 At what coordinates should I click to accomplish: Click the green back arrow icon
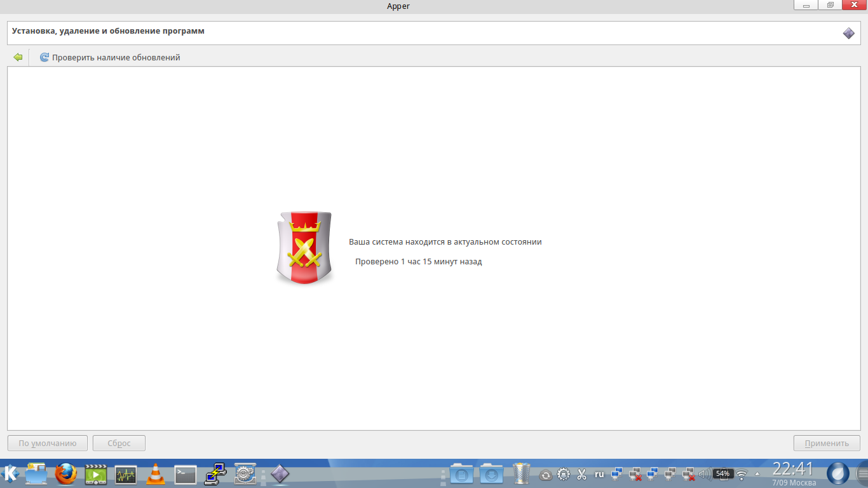[18, 57]
